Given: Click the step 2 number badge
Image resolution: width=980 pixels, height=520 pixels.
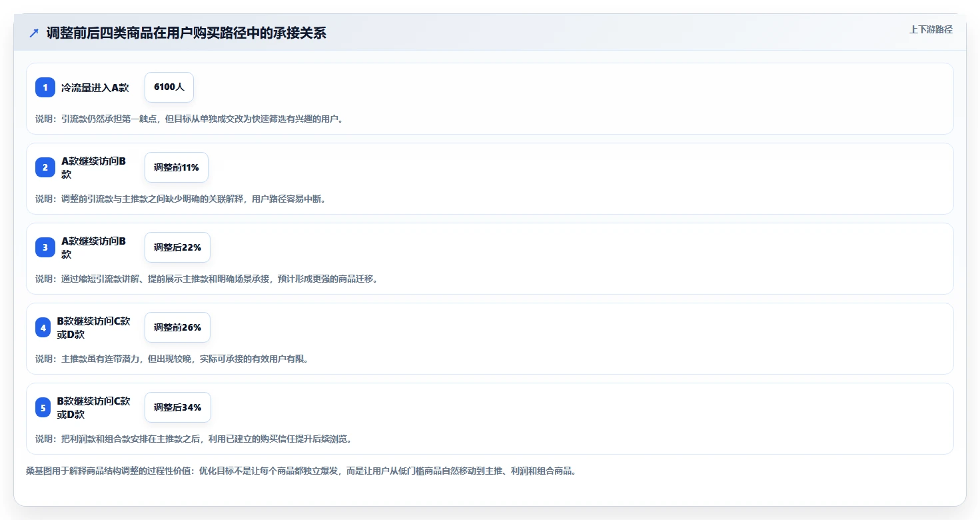Looking at the screenshot, I should [45, 167].
